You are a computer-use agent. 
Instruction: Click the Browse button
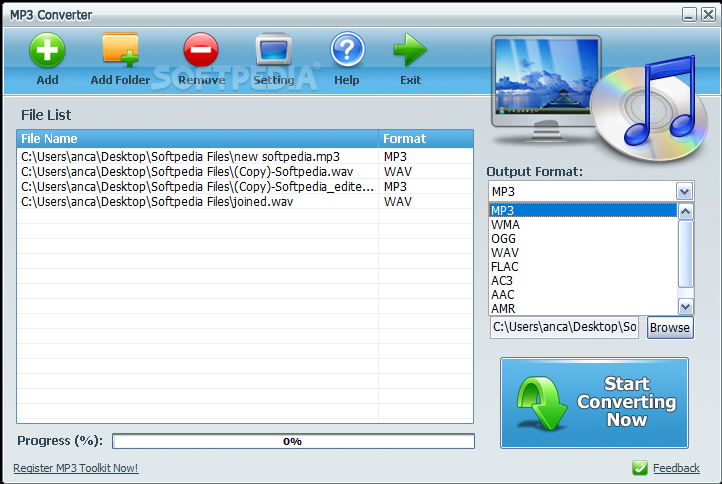coord(670,327)
